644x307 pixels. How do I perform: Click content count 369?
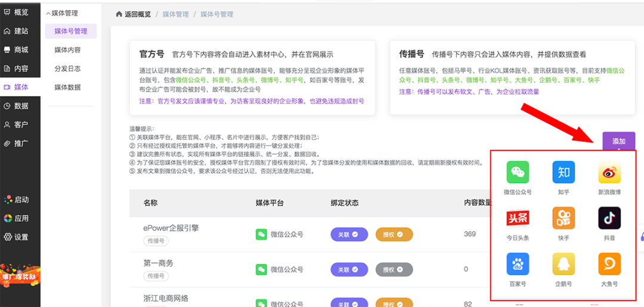(x=470, y=234)
